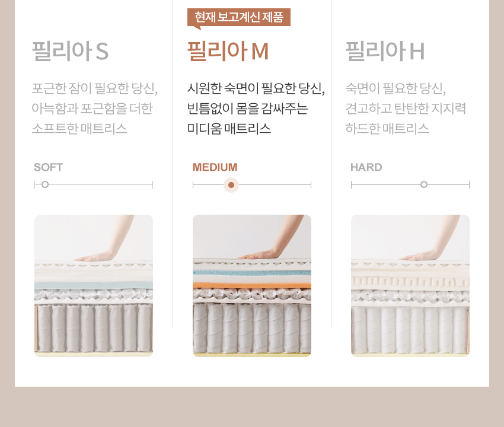Open the 필리아 H mattress cross-section image
Screen dimensions: 504x427
pyautogui.click(x=410, y=286)
